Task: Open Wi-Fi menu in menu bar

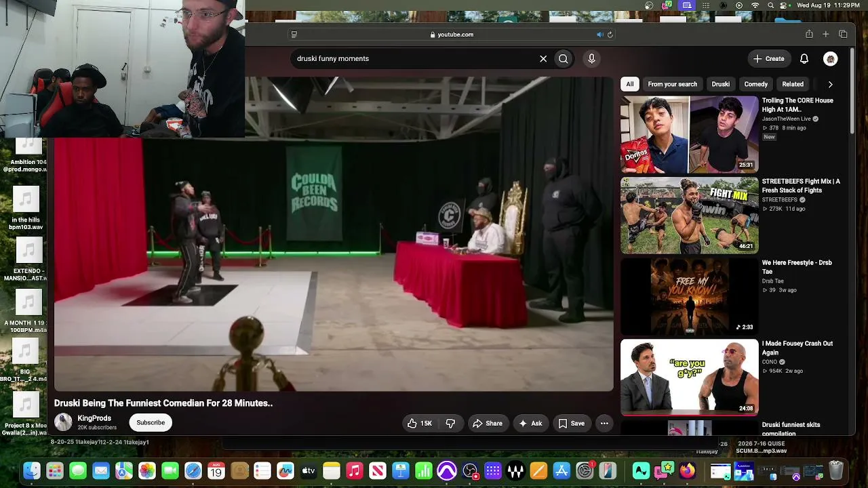Action: (755, 5)
